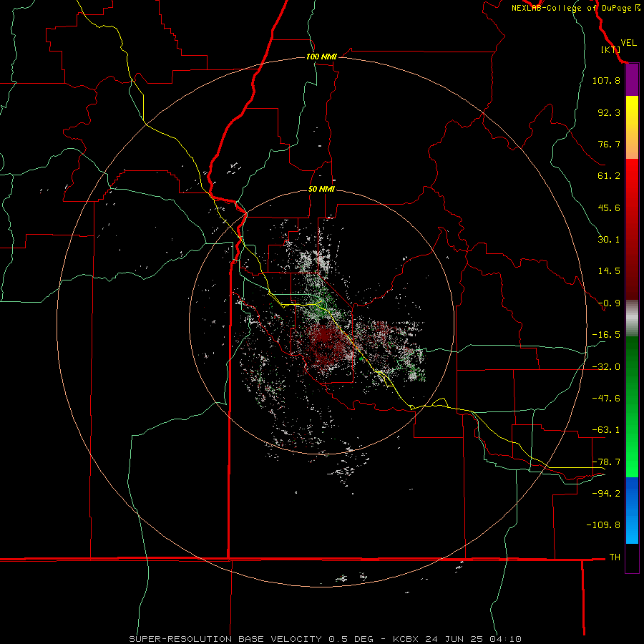
Task: Select the 76.7 scale value
Action: coord(609,144)
